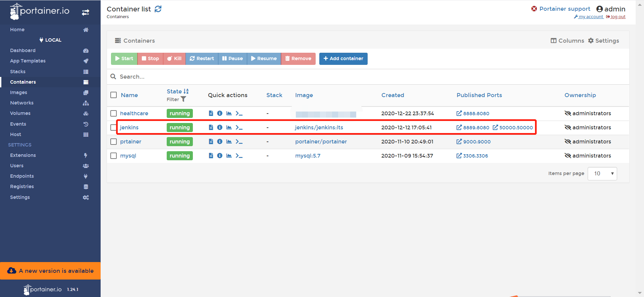Click the Restart button

coord(202,58)
